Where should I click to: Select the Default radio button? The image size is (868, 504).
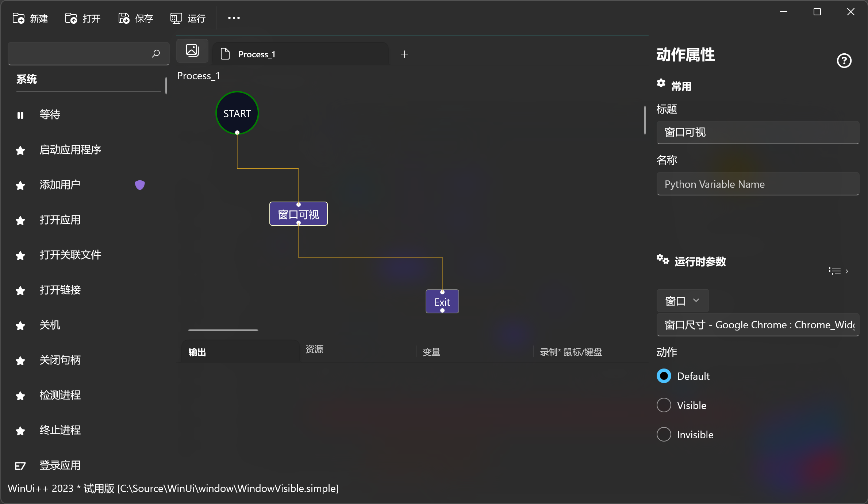pyautogui.click(x=664, y=376)
